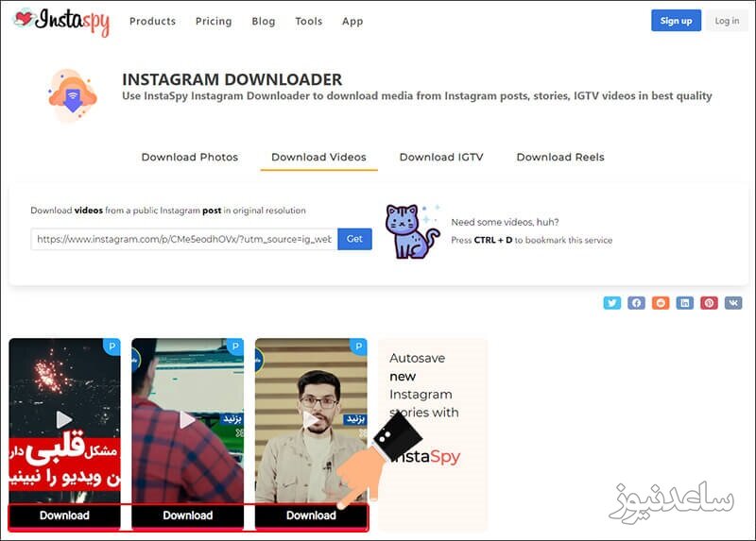The width and height of the screenshot is (756, 541).
Task: Share on LinkedIn icon
Action: click(x=684, y=302)
